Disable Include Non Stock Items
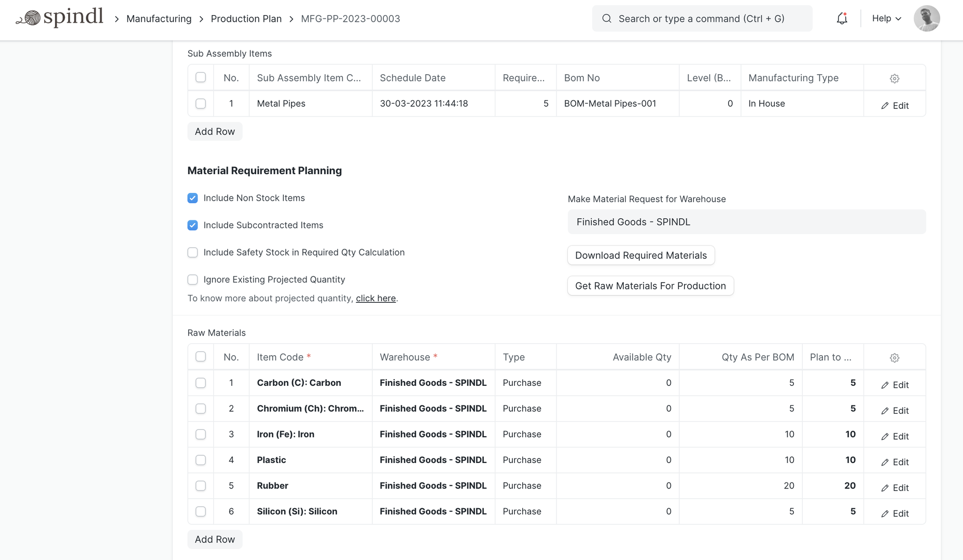The width and height of the screenshot is (963, 560). pos(192,198)
